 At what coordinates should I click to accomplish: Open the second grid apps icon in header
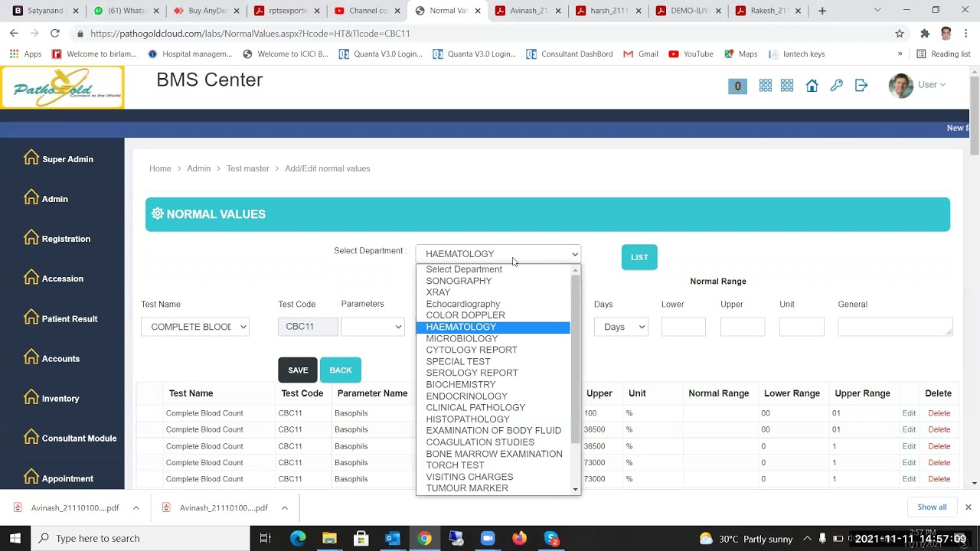(787, 85)
